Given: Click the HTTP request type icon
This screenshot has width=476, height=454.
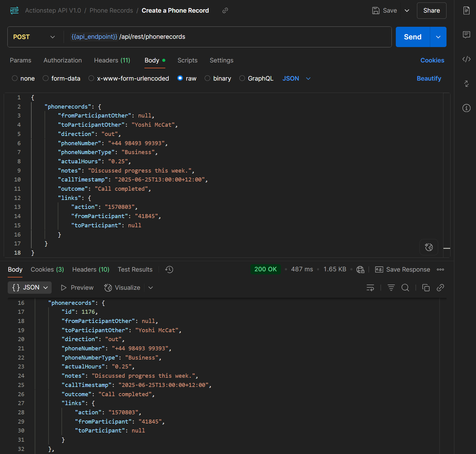Looking at the screenshot, I should click(14, 10).
